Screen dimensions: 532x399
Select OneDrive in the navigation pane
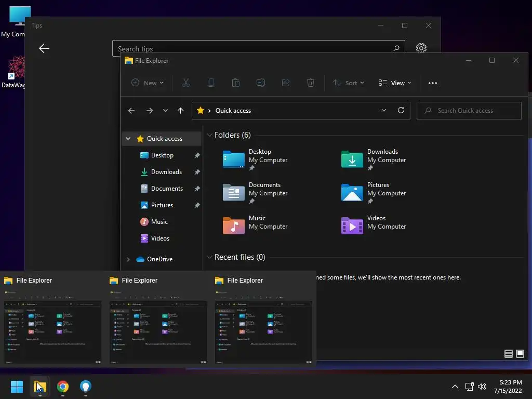(x=159, y=259)
